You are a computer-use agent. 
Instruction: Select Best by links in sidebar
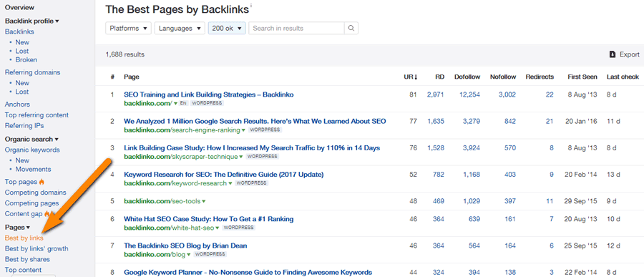point(24,238)
